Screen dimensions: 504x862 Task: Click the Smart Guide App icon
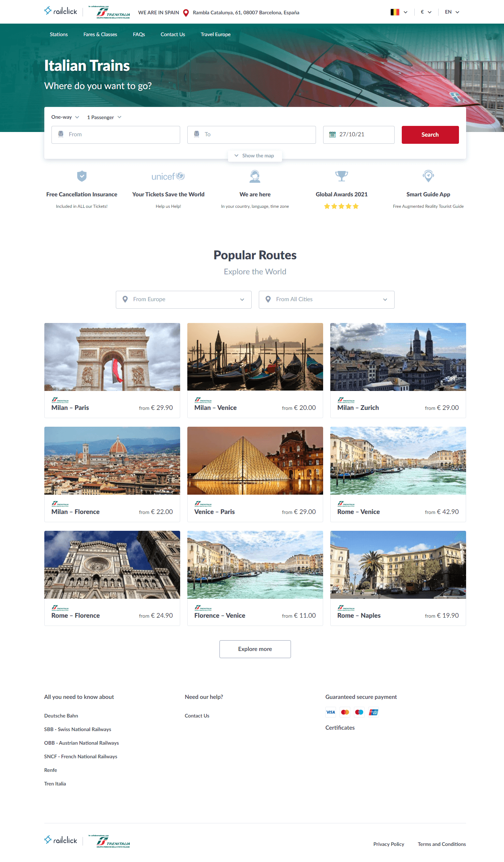click(x=428, y=176)
